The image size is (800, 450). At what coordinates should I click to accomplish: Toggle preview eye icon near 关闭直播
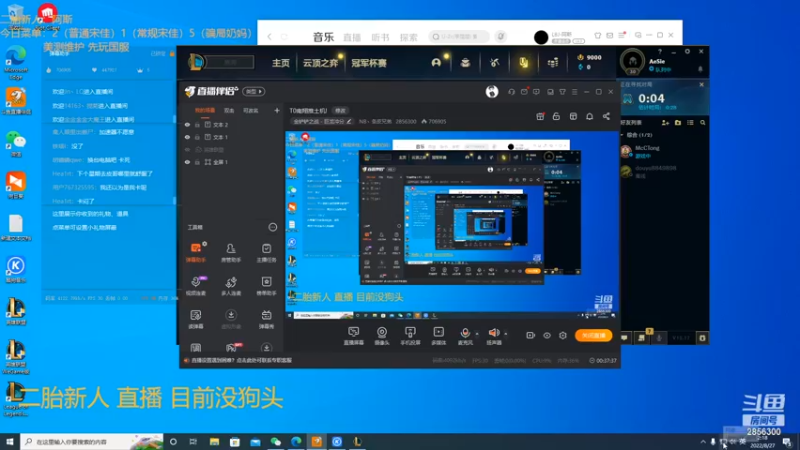[547, 335]
